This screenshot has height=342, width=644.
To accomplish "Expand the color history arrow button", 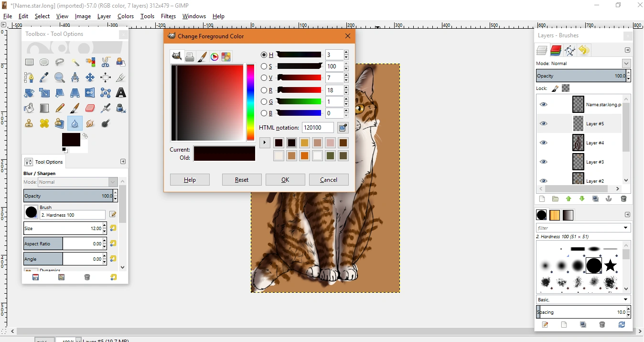I will (264, 143).
